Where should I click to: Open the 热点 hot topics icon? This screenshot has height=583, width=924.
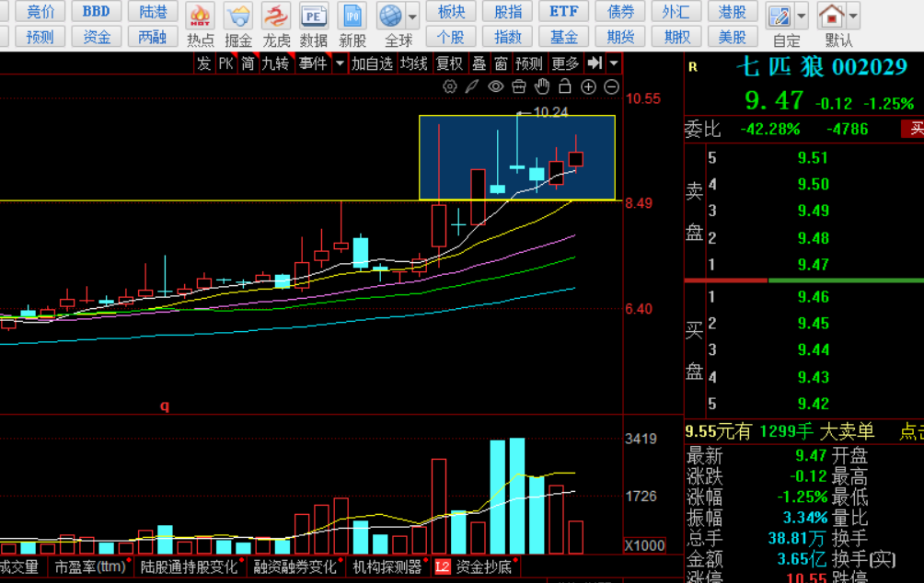point(201,25)
